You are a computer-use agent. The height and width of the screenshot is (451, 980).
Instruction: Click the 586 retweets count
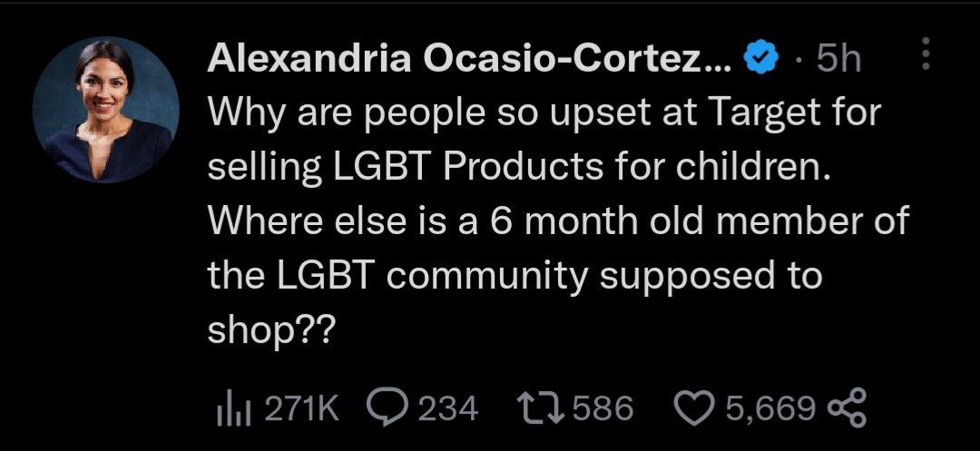(x=603, y=409)
